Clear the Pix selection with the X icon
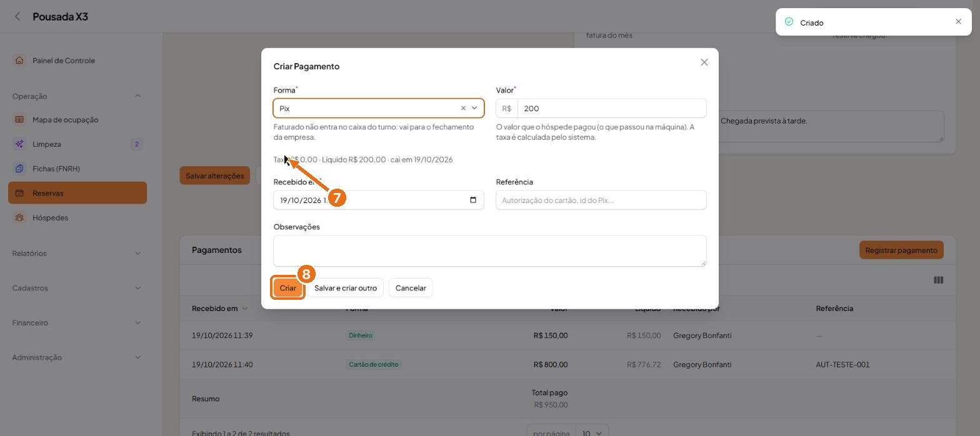 coord(463,108)
